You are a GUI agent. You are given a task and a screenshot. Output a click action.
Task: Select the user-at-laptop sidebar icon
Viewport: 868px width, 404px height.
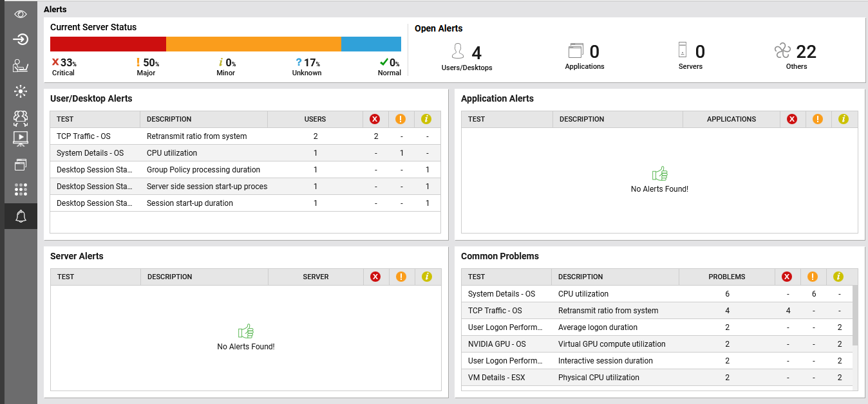pos(21,66)
